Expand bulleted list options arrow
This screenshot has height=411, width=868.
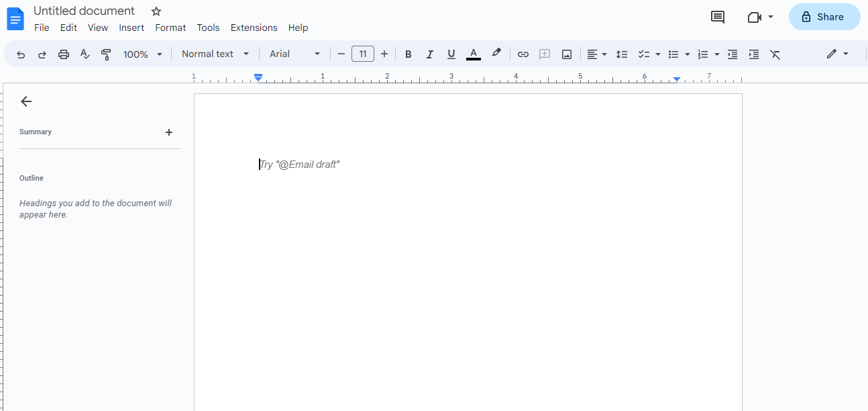point(688,54)
